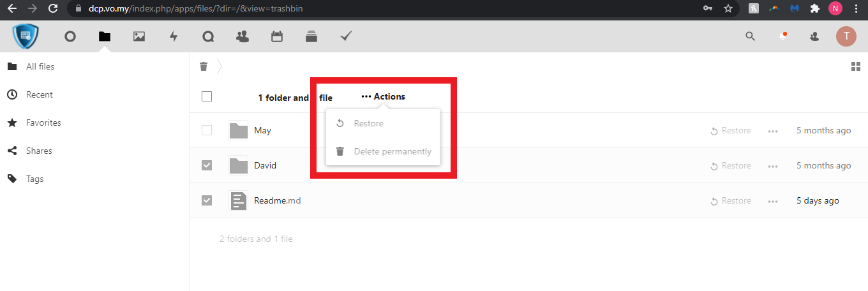Click the browser address bar

(383, 8)
